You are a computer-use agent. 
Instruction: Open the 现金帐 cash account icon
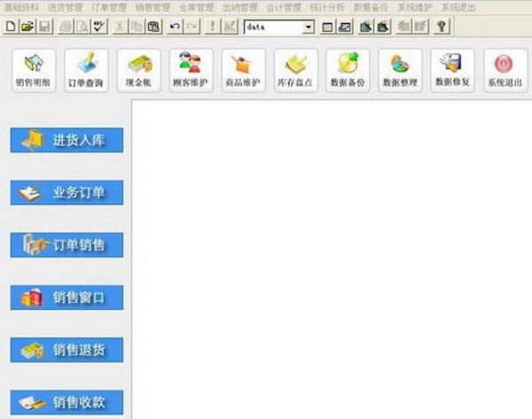(139, 70)
